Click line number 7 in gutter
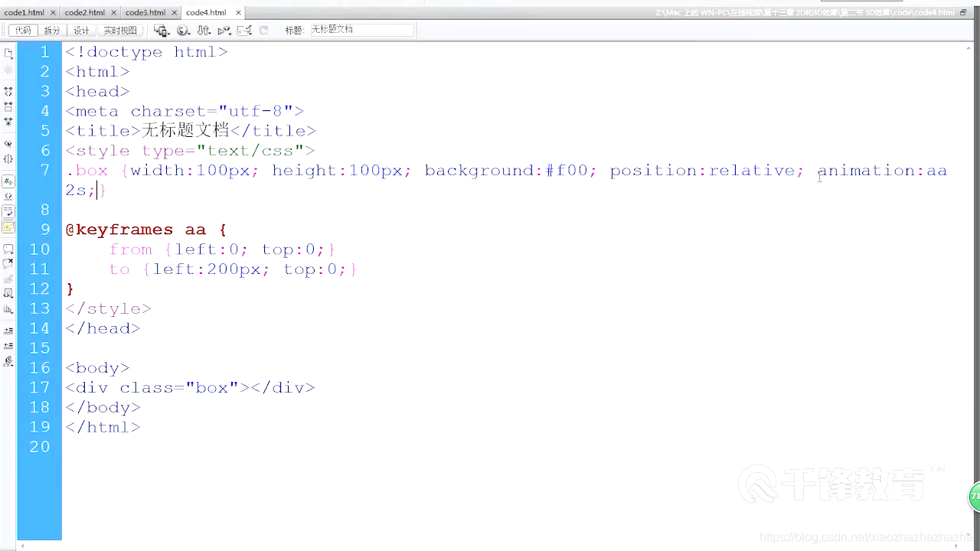Image resolution: width=980 pixels, height=551 pixels. 44,170
